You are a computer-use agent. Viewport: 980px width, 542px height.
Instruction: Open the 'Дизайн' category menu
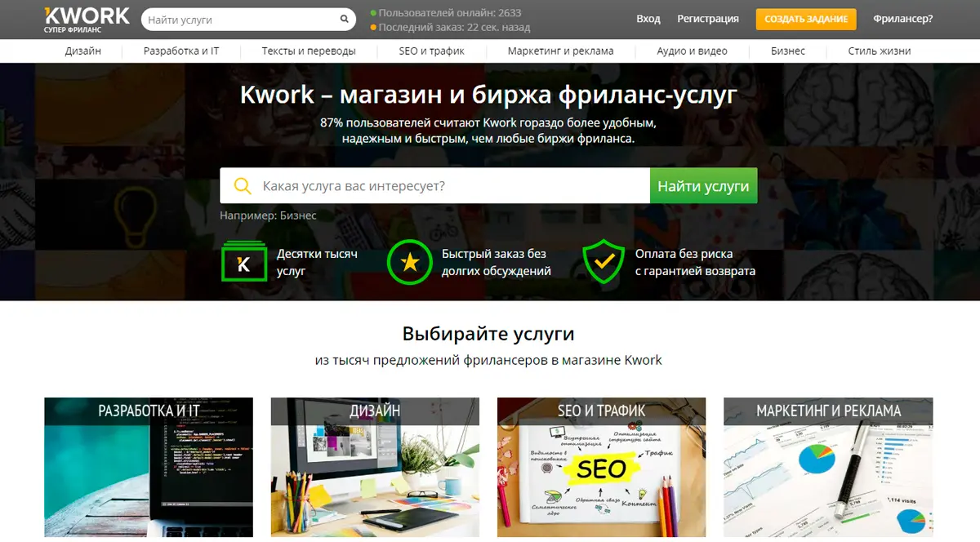click(83, 51)
